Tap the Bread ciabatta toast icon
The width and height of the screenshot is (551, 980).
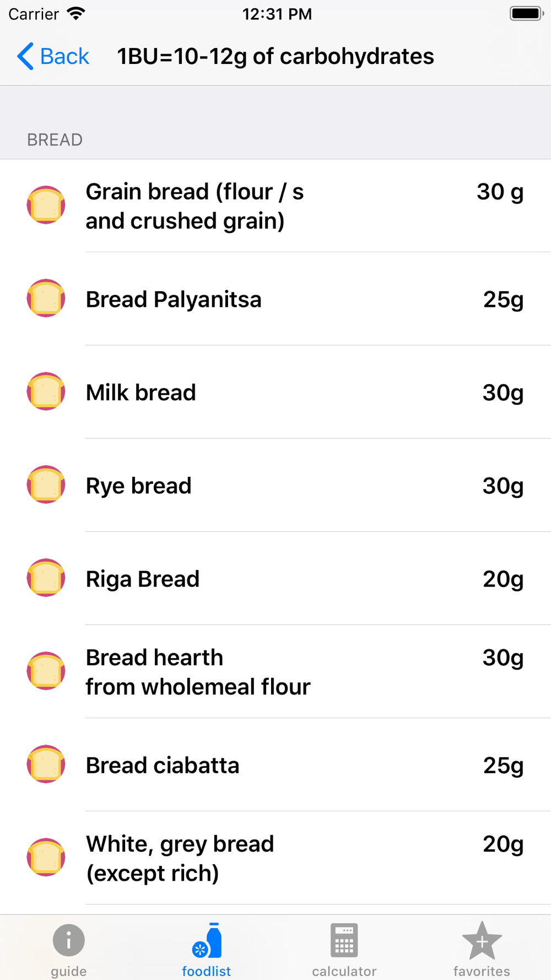tap(46, 764)
